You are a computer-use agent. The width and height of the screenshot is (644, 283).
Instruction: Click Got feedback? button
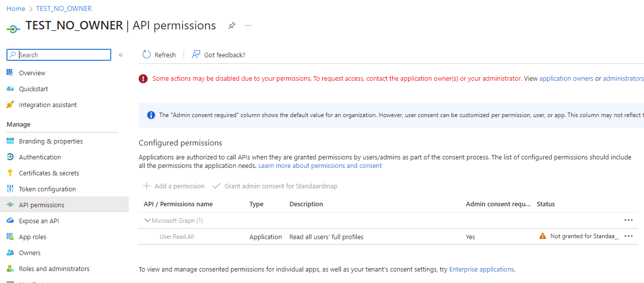click(x=218, y=55)
